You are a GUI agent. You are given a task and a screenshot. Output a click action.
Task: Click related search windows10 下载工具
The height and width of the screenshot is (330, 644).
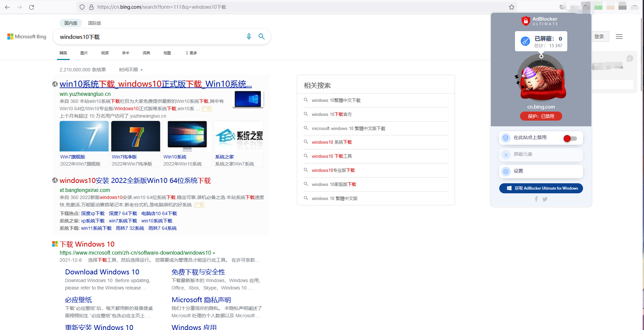[332, 156]
